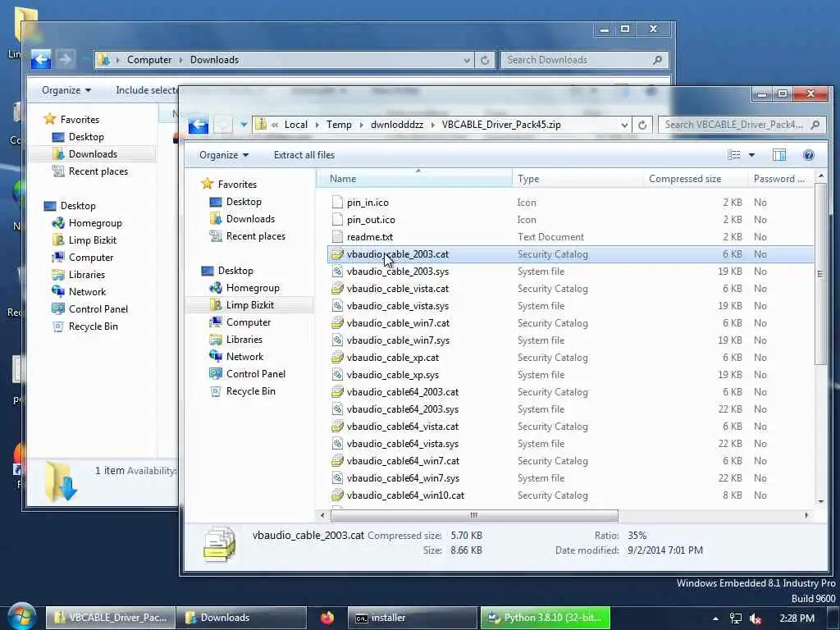Viewport: 840px width, 630px height.
Task: Go back in the Downloads window
Action: [41, 59]
